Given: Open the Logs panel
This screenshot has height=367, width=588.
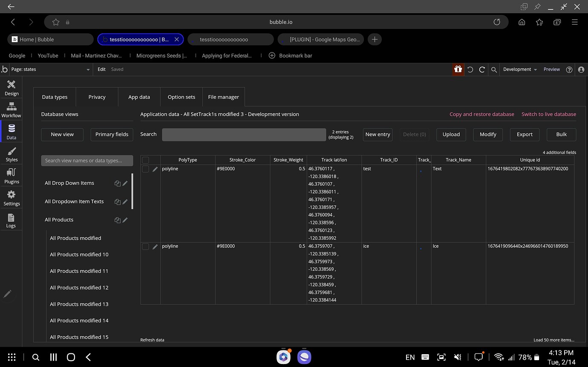Looking at the screenshot, I should (11, 220).
